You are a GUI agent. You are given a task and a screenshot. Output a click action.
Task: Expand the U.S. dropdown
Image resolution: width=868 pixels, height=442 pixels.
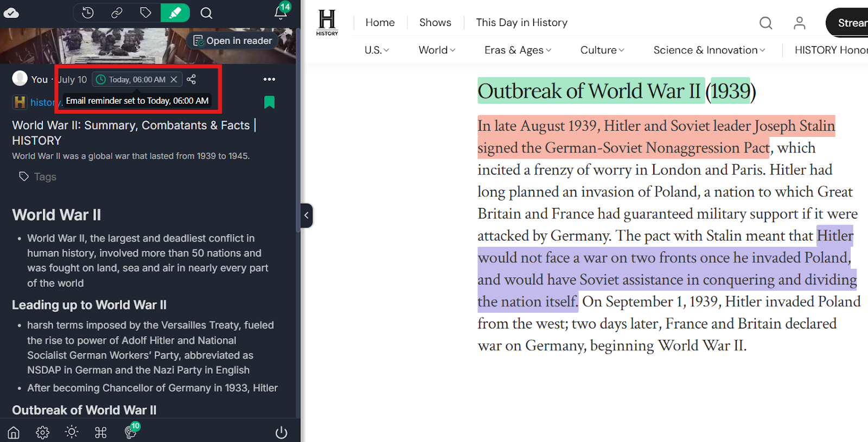[x=376, y=50]
